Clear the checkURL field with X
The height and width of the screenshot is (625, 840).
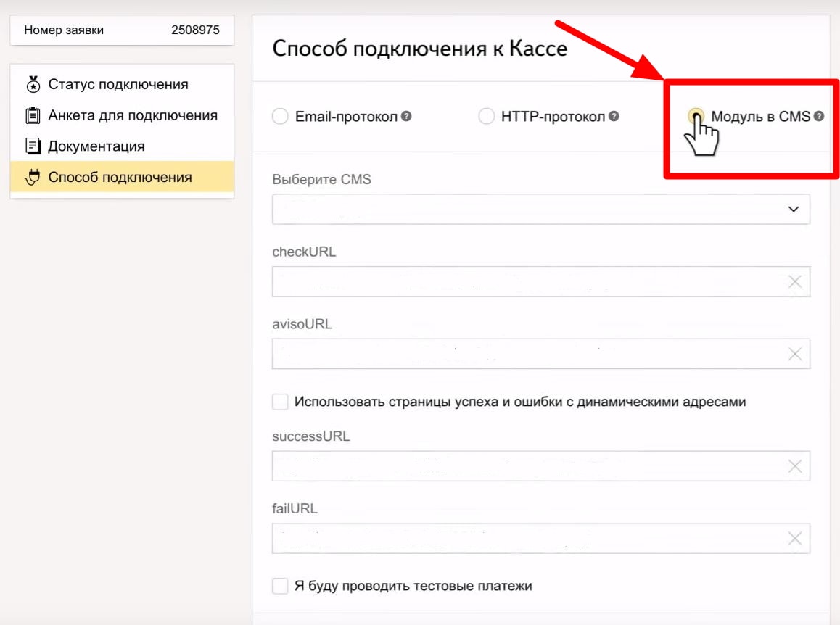coord(795,282)
